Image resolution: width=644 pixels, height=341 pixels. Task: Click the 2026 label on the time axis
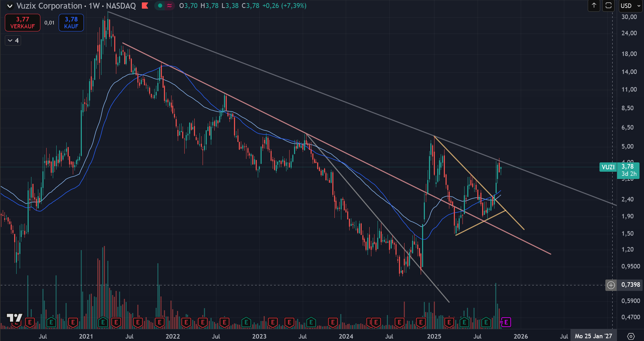521,337
